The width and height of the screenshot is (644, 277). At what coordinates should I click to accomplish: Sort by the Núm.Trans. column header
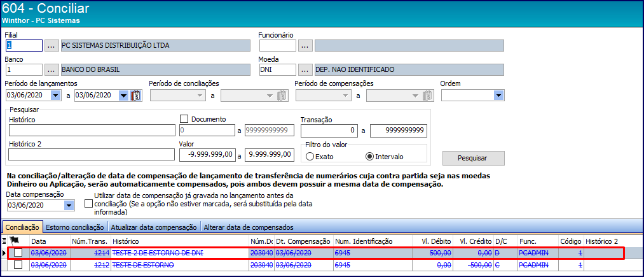[90, 241]
